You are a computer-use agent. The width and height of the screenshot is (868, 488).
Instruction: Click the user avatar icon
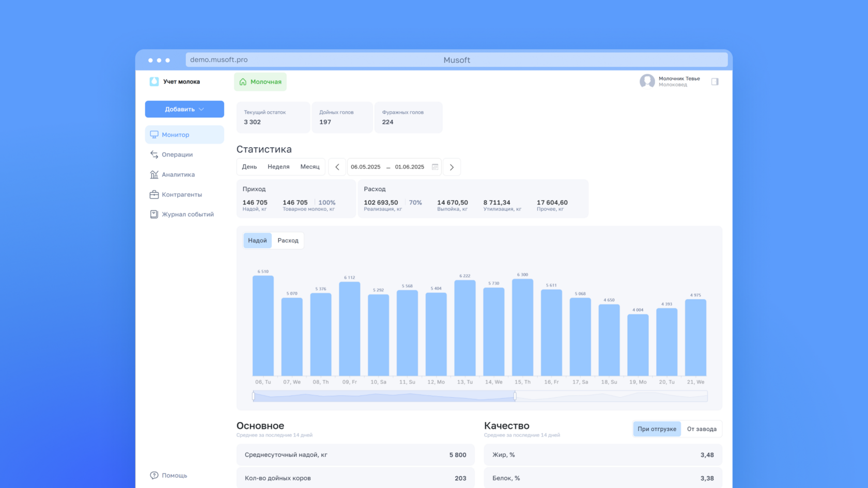click(x=647, y=82)
